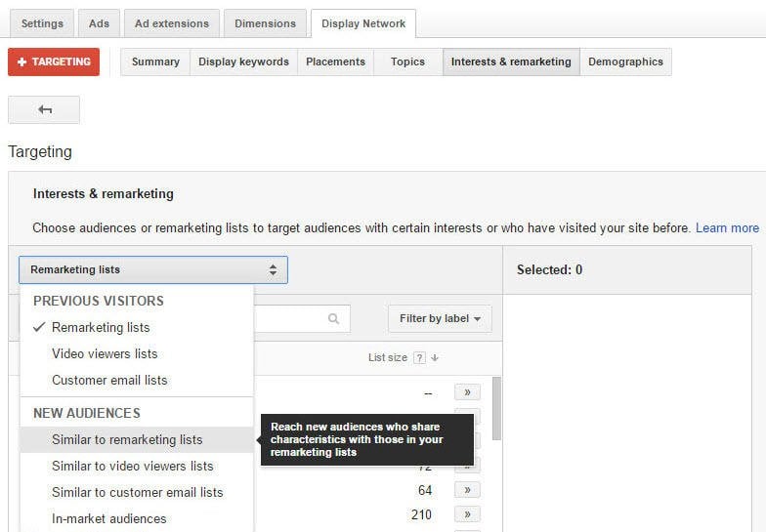
Task: Choose Similar to video viewers lists
Action: click(137, 467)
